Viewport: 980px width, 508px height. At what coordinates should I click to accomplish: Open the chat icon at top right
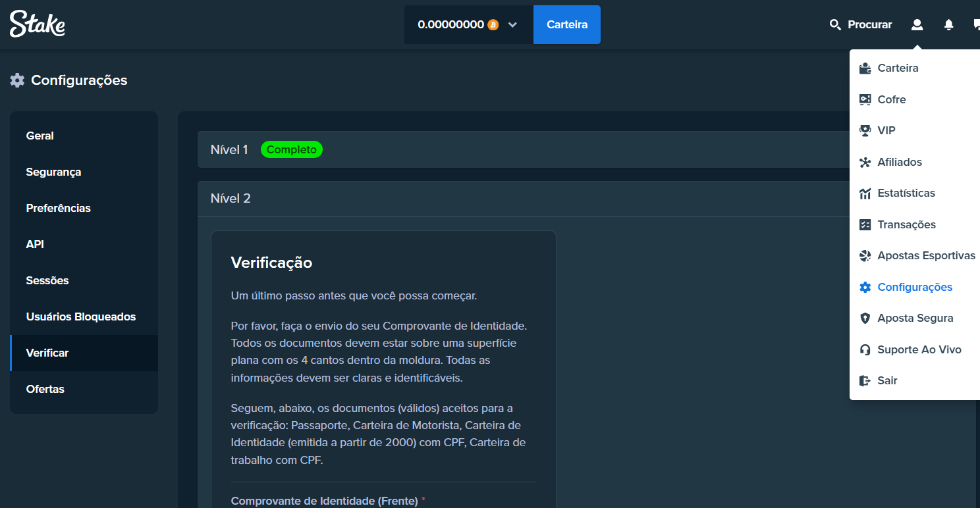click(x=976, y=25)
